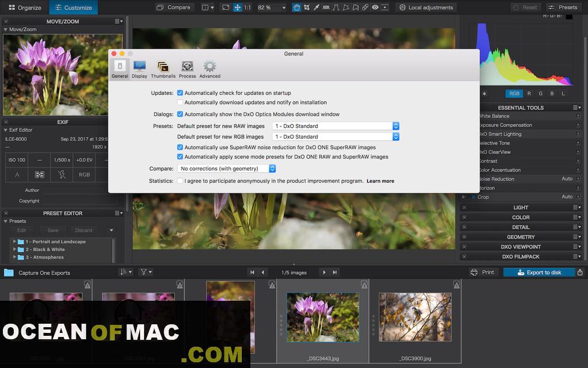Open the Advanced preferences tab
Image resolution: width=588 pixels, height=368 pixels.
210,70
